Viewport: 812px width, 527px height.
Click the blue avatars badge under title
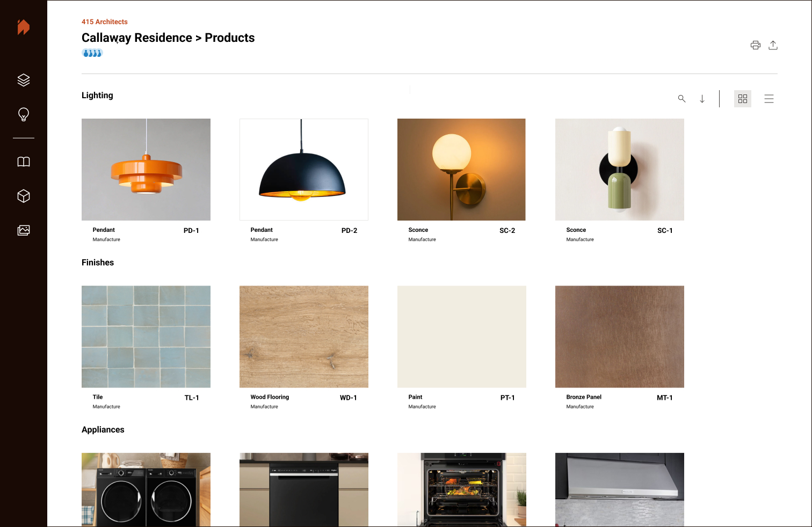[x=92, y=53]
